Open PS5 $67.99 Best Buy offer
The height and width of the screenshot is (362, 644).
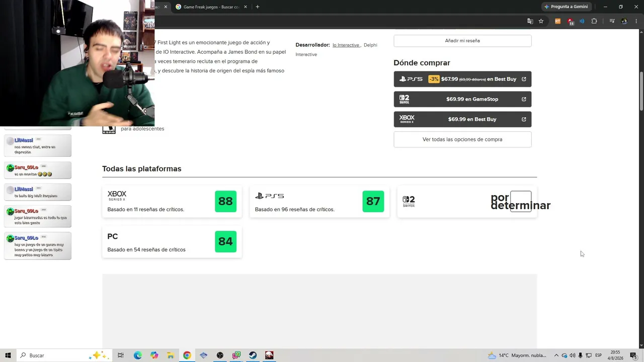pos(462,79)
